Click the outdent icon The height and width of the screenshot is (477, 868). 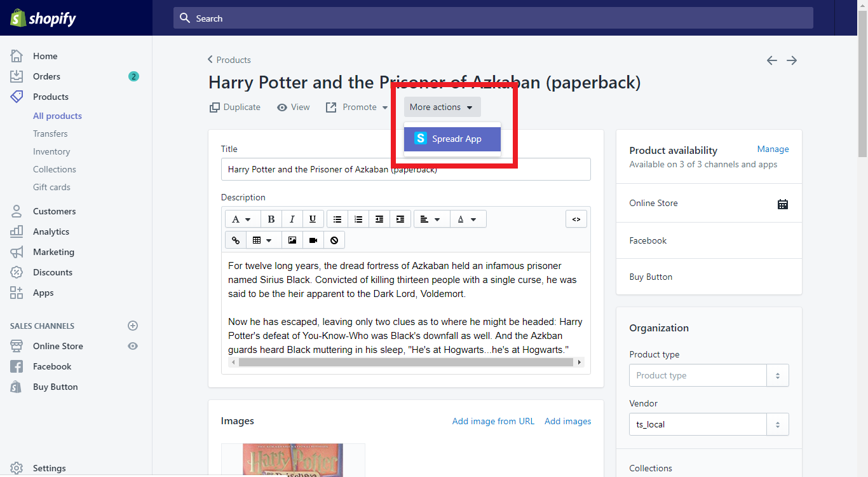(x=379, y=219)
